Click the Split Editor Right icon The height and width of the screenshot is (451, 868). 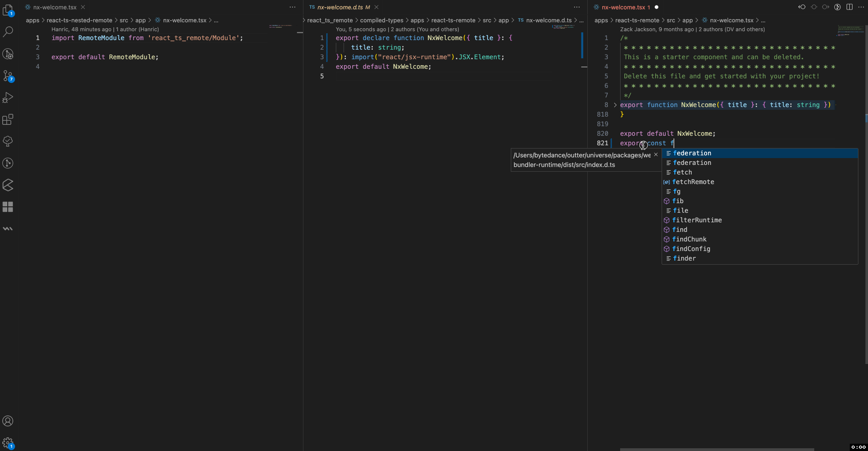coord(849,7)
